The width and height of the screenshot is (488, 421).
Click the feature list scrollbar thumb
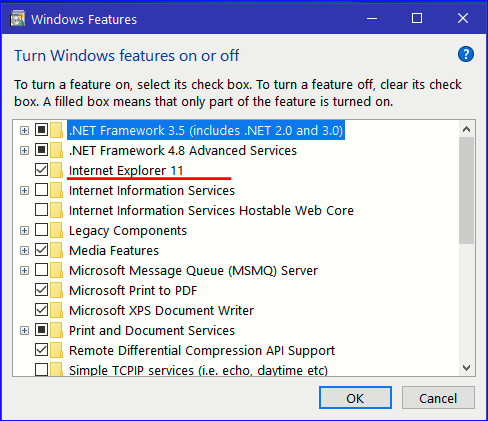466,191
